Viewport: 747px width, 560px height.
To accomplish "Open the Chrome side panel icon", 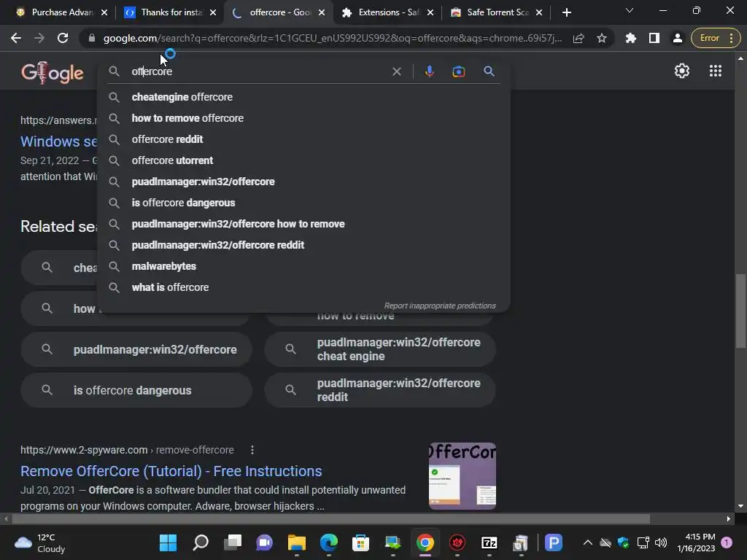I will click(654, 38).
